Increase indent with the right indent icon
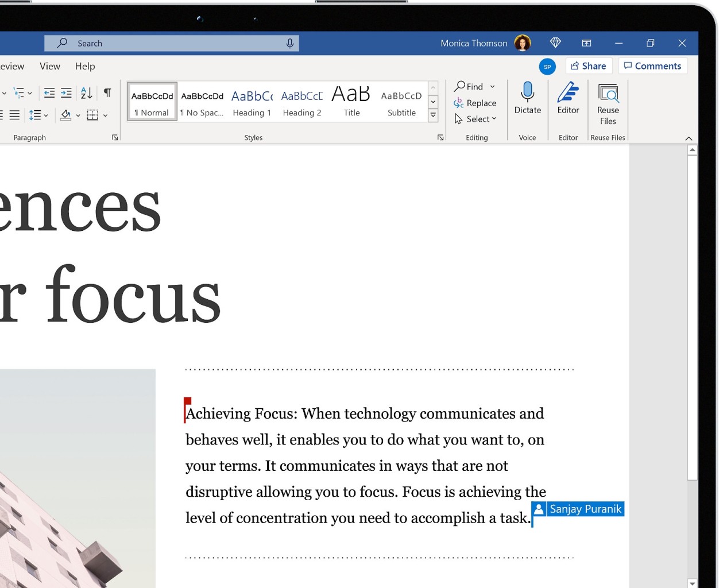The image size is (719, 588). tap(66, 92)
